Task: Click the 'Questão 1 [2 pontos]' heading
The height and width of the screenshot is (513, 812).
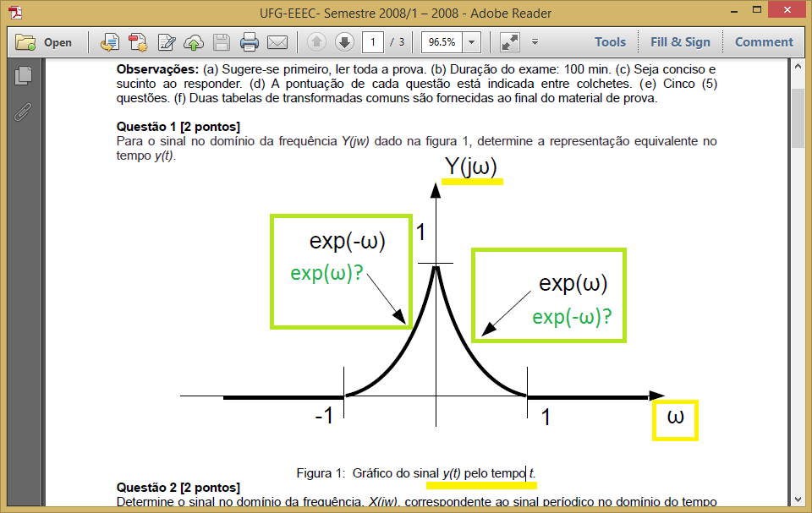Action: pyautogui.click(x=178, y=126)
